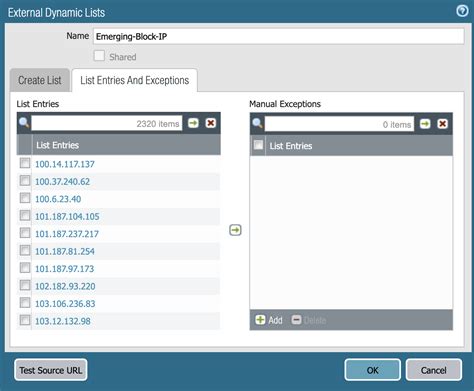Click entry 100.37.240.62
The image size is (474, 391).
point(63,182)
